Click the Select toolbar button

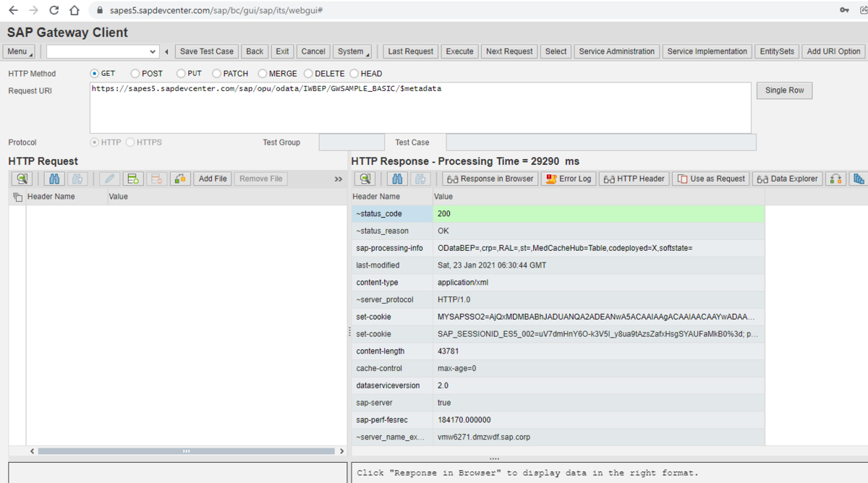pos(556,51)
